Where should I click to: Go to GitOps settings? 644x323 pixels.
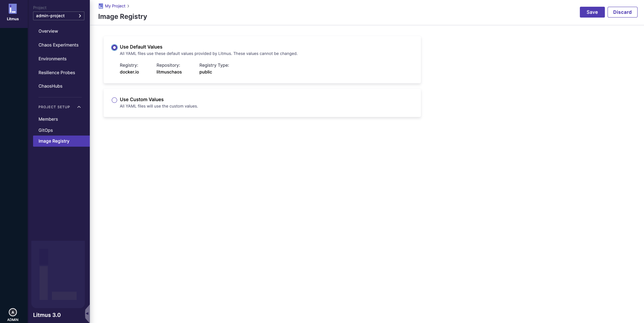tap(46, 130)
